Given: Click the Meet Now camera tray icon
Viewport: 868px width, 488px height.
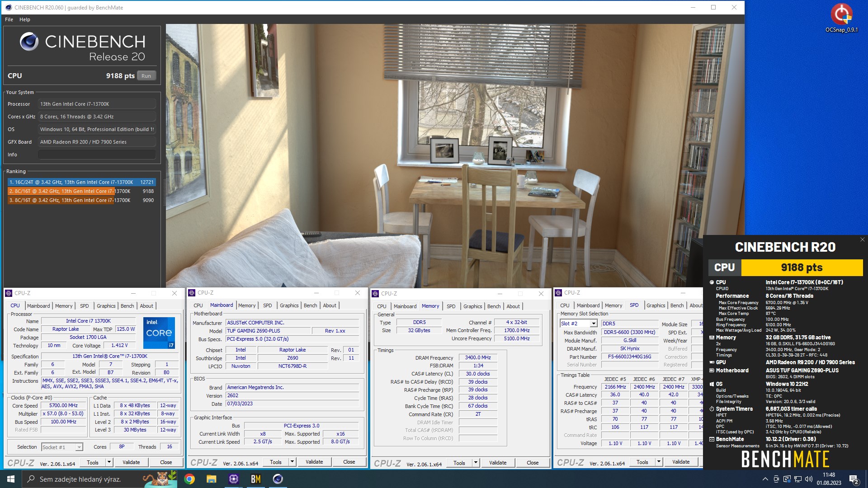Looking at the screenshot, I should (x=776, y=479).
